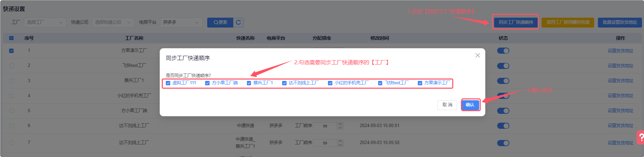
Task: Click 中通快递_蔡兵工厂1 cell in row 7
Action: coord(245,143)
